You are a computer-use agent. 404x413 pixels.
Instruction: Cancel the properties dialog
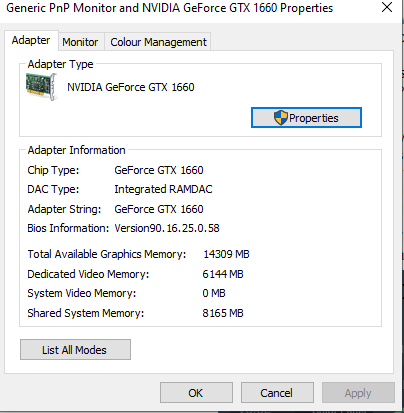(277, 393)
